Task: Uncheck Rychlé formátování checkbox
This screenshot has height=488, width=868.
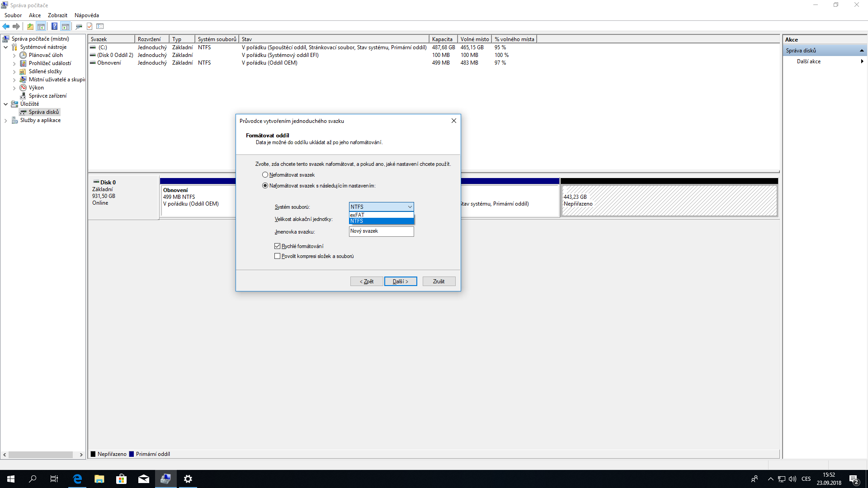Action: [x=277, y=246]
